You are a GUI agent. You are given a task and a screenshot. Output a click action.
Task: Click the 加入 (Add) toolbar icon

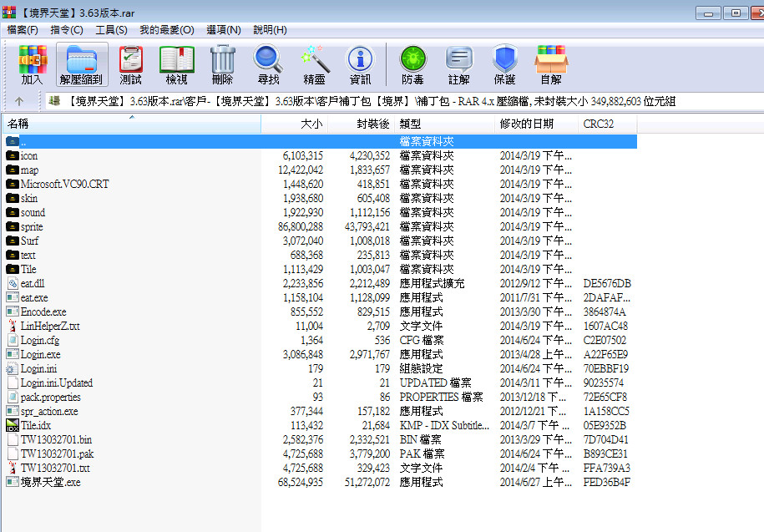click(33, 65)
